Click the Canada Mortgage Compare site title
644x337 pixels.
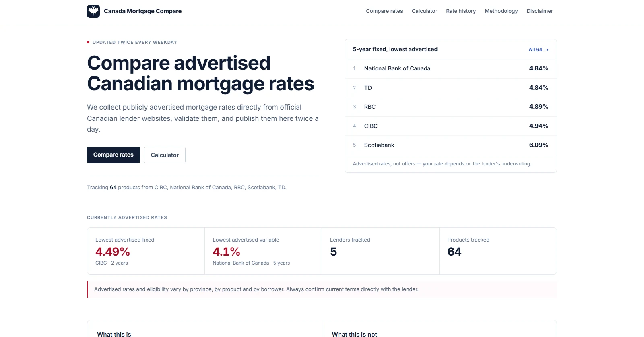[142, 11]
